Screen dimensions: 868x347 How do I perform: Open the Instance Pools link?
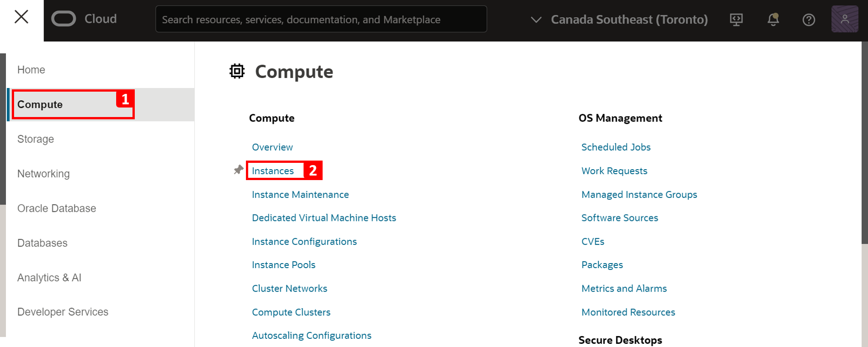pos(284,265)
